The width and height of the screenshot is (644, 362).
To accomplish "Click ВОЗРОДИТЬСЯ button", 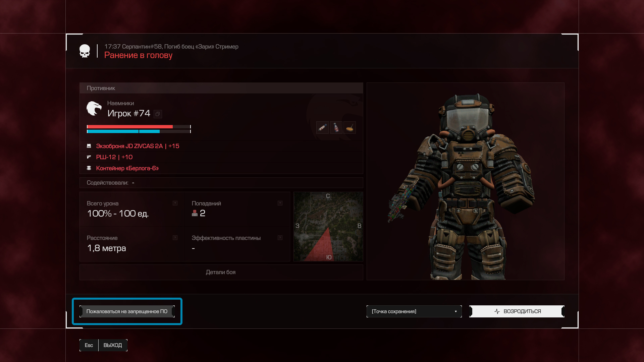I will pos(517,311).
